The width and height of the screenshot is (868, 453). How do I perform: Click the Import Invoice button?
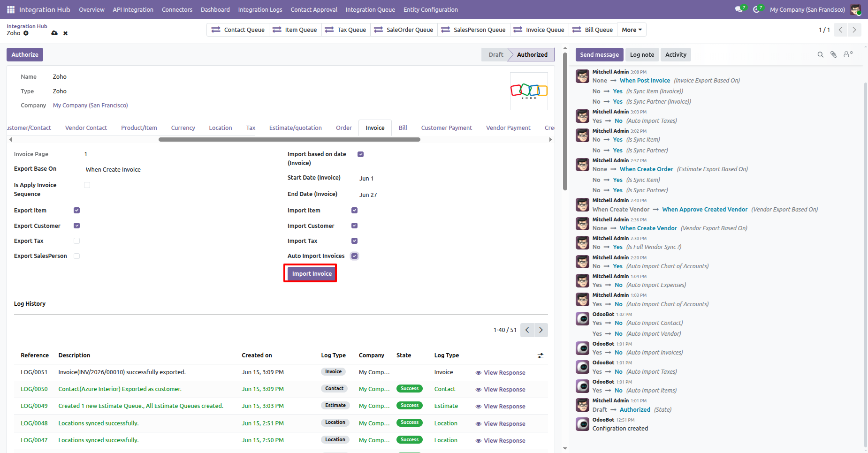tap(312, 274)
